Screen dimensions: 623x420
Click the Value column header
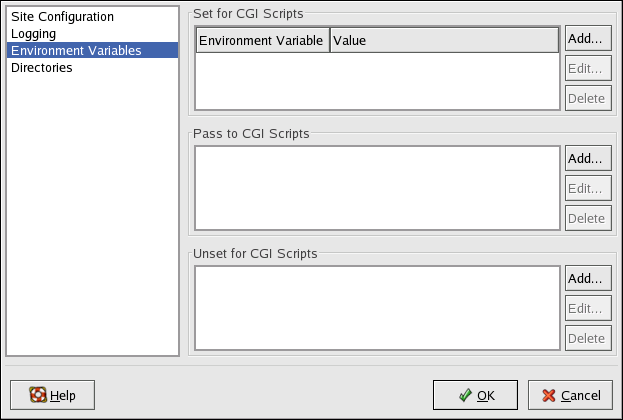443,40
